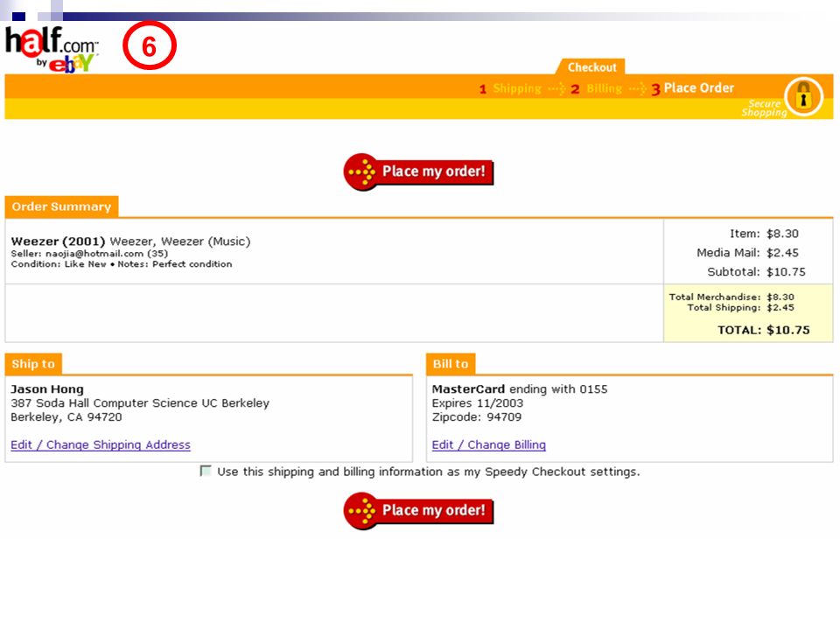Click the bottom Place my order! button

418,510
